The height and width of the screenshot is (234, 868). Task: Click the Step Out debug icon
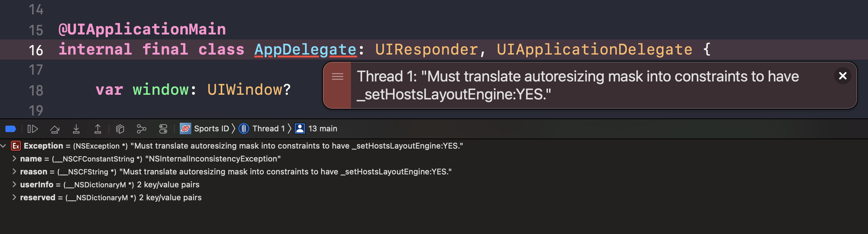tap(98, 129)
